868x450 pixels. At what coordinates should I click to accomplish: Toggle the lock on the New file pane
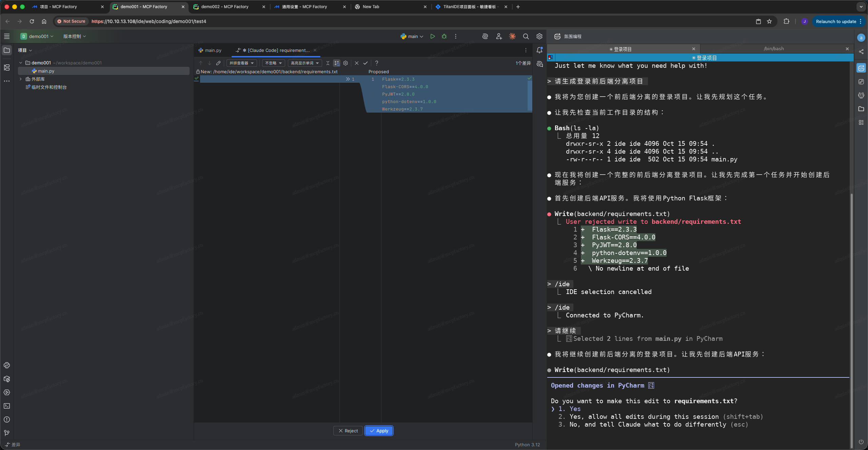tap(198, 72)
